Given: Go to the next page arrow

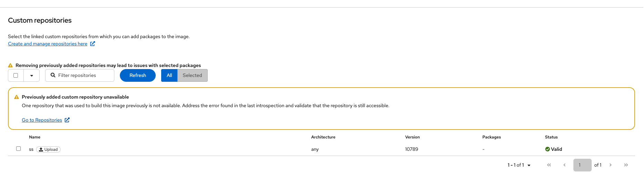Looking at the screenshot, I should click(x=610, y=165).
